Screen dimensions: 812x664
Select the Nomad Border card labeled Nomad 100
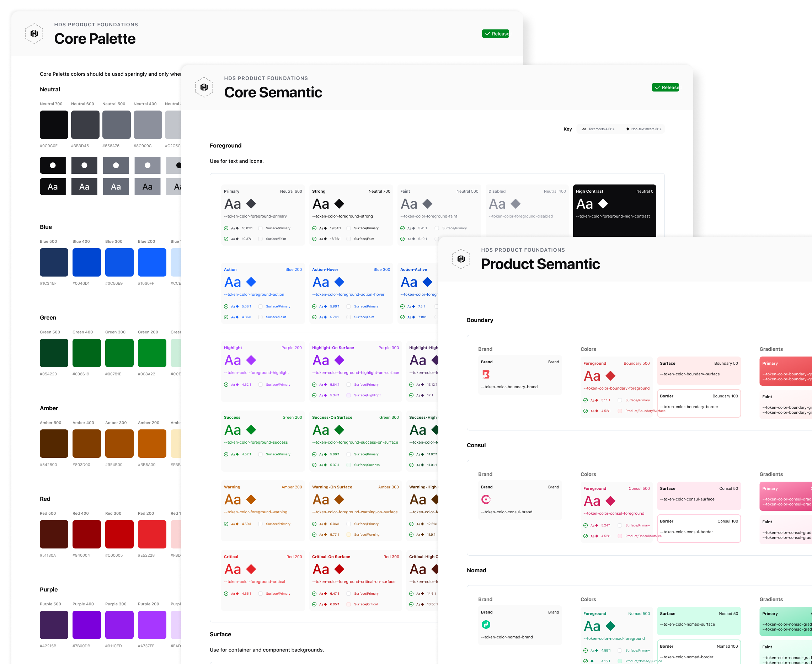tap(699, 652)
